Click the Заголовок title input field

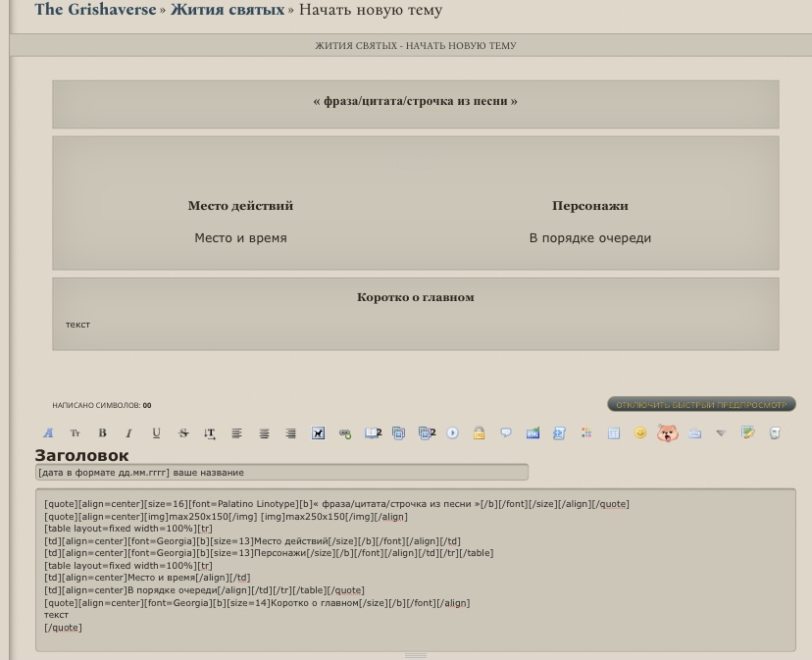coord(281,473)
